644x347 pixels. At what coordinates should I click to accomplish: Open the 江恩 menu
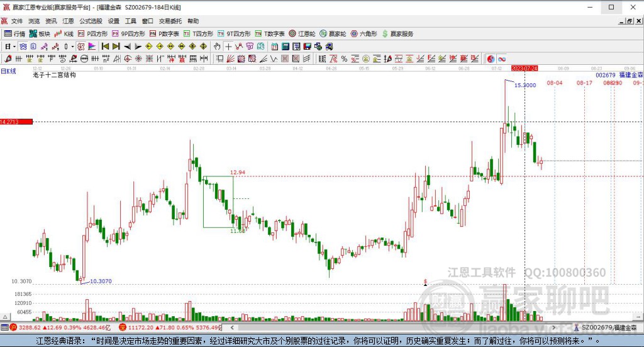point(68,21)
